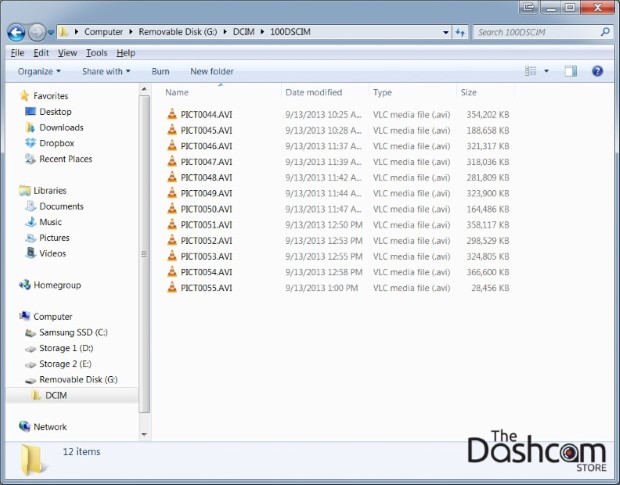Click the Help question mark icon
Screen dimensions: 620x485
(597, 72)
